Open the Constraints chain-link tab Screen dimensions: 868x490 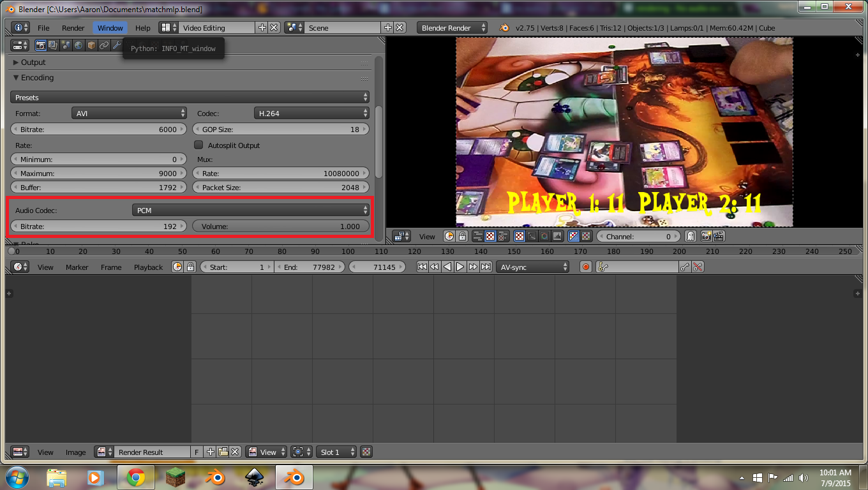(x=104, y=45)
